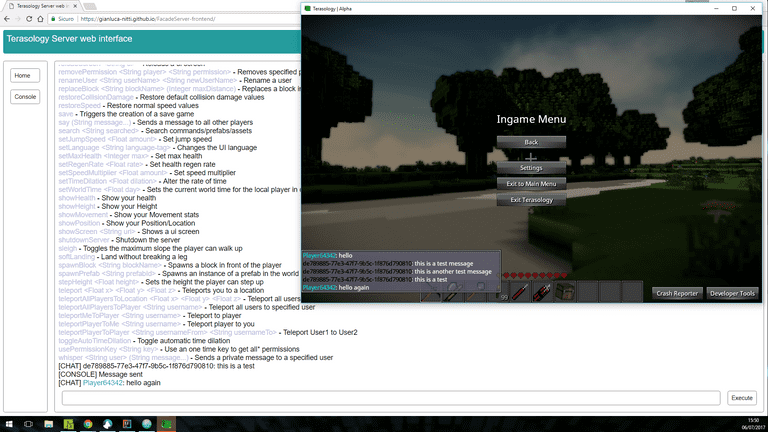This screenshot has height=432, width=768.
Task: Click the browser address bar URL
Action: tap(147, 19)
